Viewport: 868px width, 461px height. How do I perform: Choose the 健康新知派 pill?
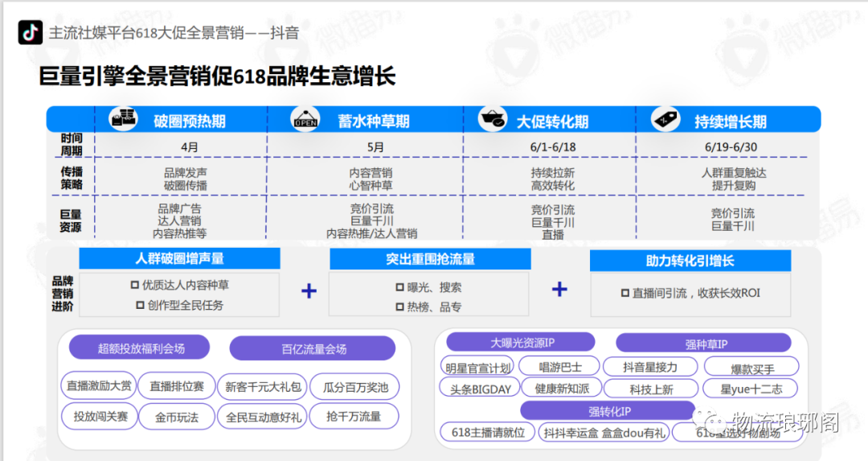tap(561, 389)
